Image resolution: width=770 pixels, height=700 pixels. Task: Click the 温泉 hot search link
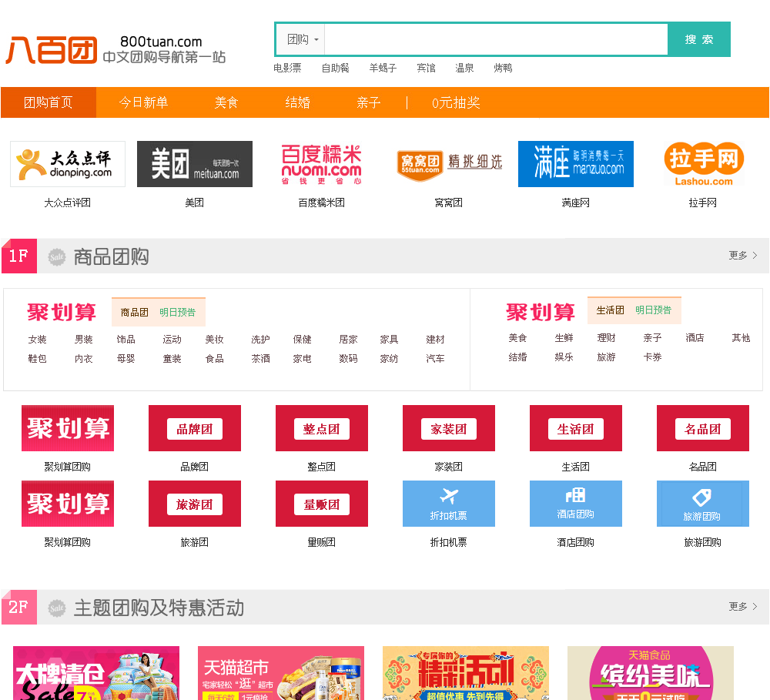click(464, 69)
